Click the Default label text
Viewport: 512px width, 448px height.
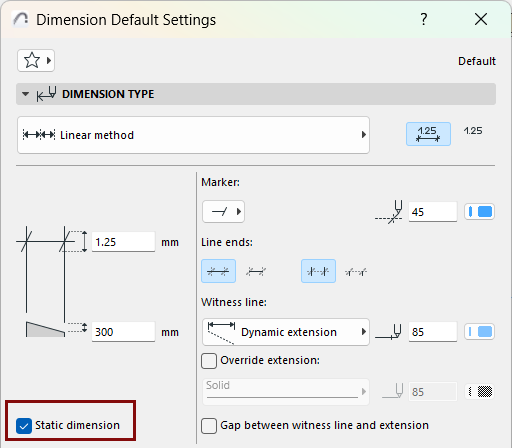coord(477,61)
